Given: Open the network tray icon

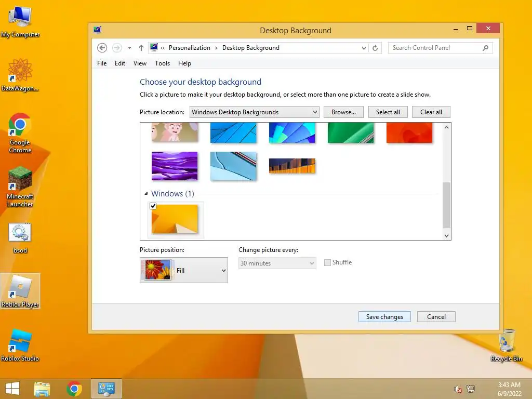Looking at the screenshot, I should (x=471, y=389).
